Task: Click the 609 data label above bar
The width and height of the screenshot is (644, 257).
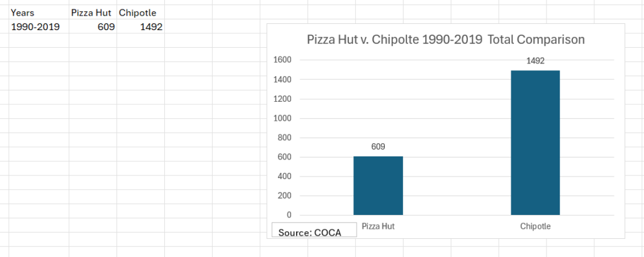Action: pos(378,147)
